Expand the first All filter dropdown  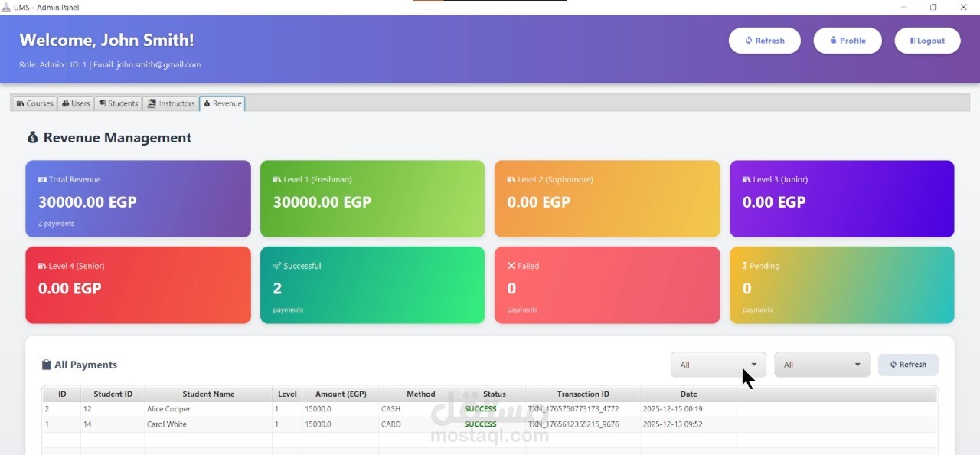tap(718, 365)
